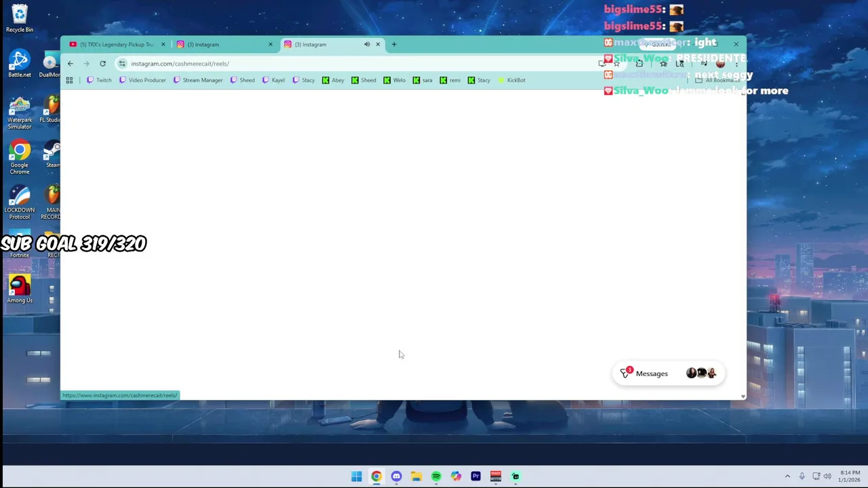The image size is (868, 488).
Task: View site information icon in address bar
Action: (122, 64)
